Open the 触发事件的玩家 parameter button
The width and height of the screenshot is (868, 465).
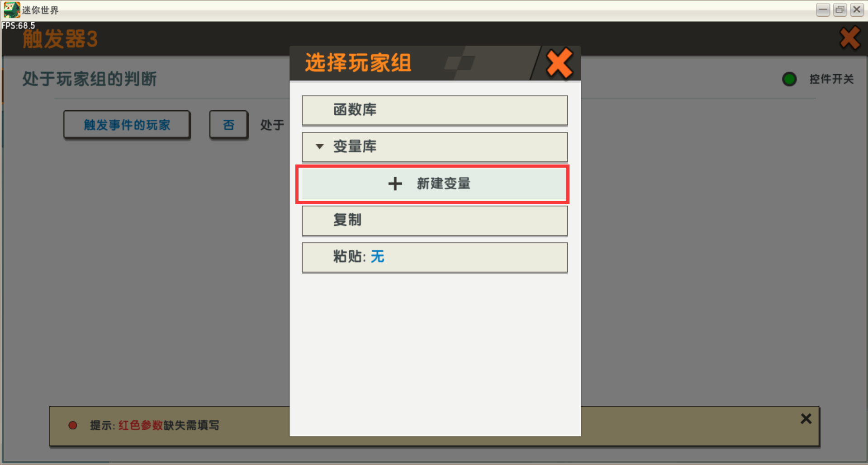click(x=127, y=124)
